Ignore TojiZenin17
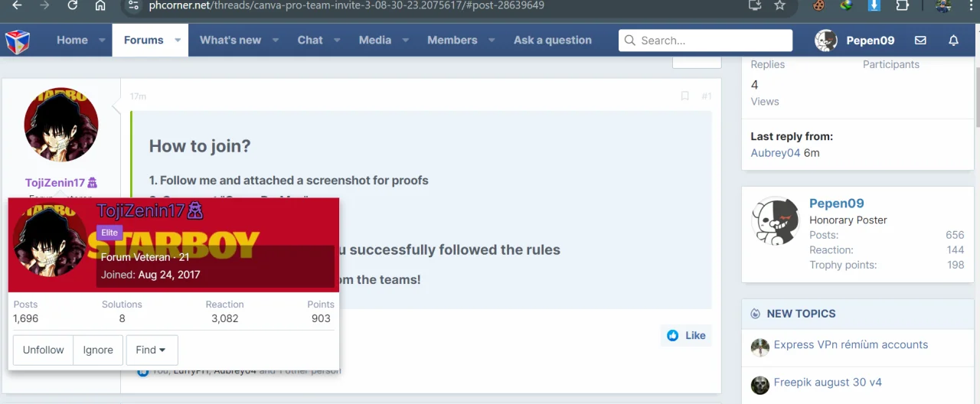The height and width of the screenshot is (404, 980). point(98,350)
